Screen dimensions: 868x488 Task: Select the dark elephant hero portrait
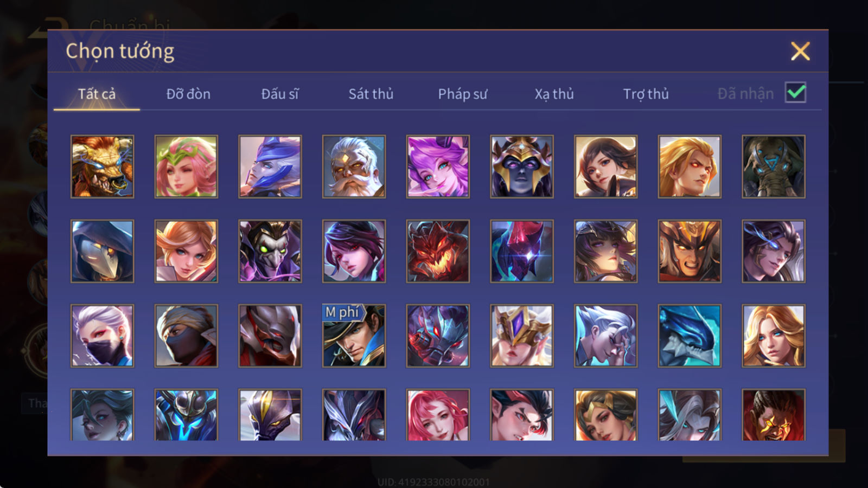point(774,166)
